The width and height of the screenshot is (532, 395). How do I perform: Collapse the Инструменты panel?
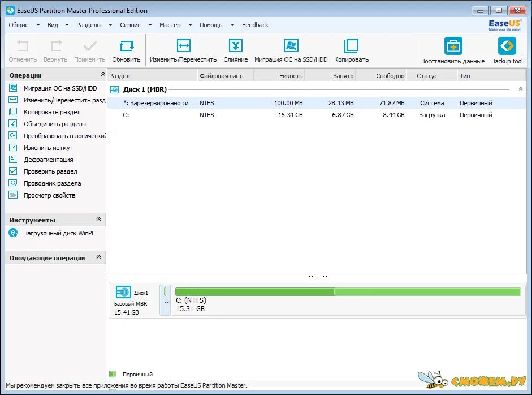(x=99, y=219)
